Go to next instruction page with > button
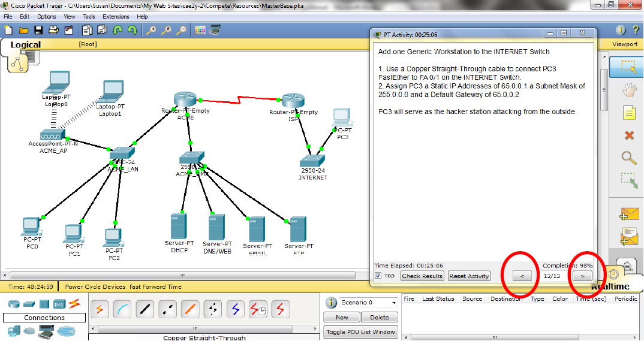The width and height of the screenshot is (644, 341). tap(582, 276)
